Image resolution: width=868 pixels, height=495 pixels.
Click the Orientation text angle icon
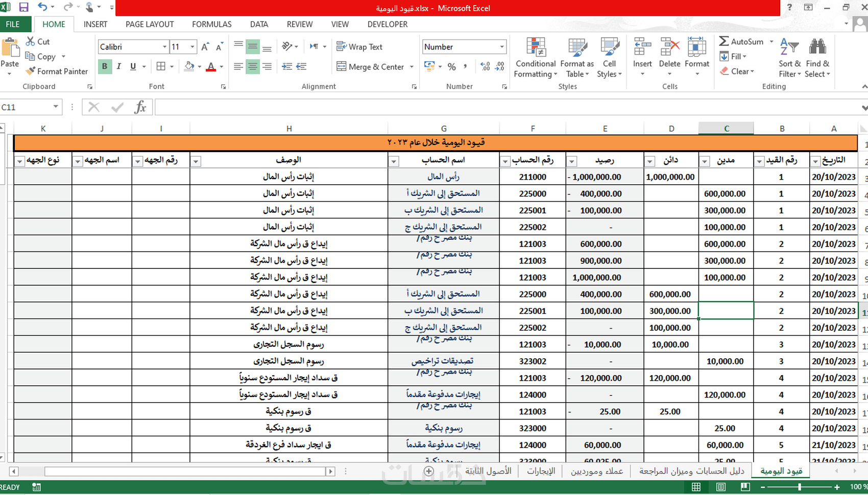[x=287, y=46]
